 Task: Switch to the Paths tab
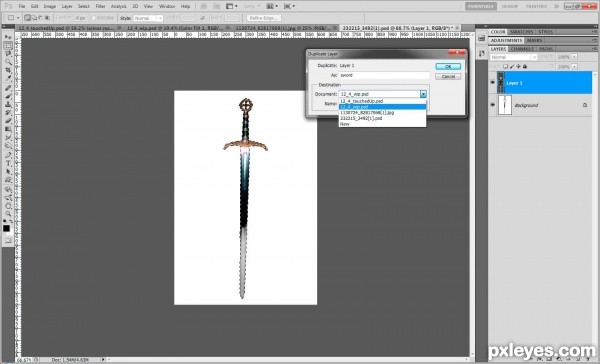tap(545, 49)
